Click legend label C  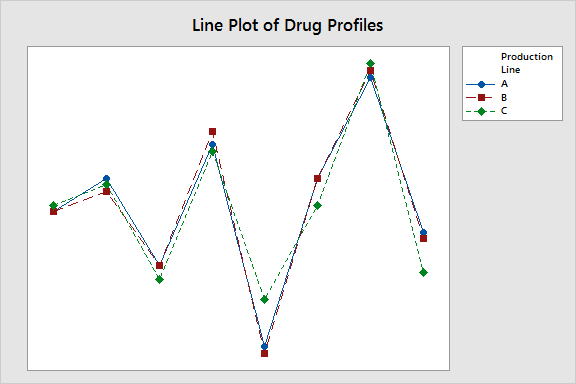click(504, 111)
